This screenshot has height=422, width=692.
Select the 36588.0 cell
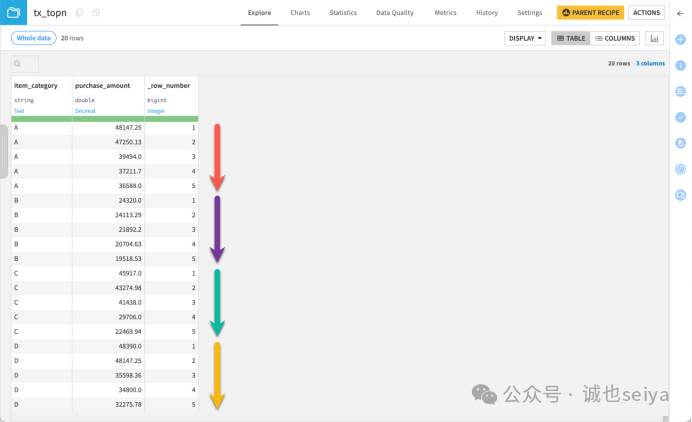click(108, 186)
